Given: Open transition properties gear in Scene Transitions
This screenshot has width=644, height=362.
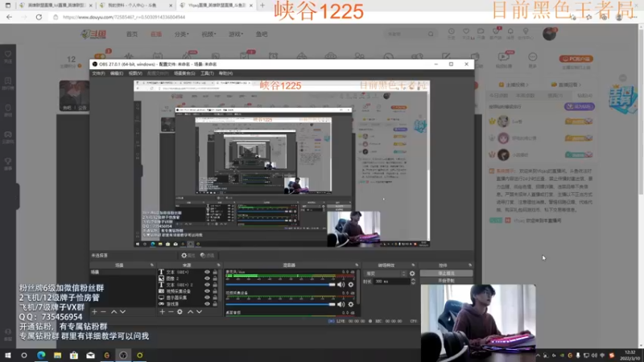Looking at the screenshot, I should pos(412,274).
